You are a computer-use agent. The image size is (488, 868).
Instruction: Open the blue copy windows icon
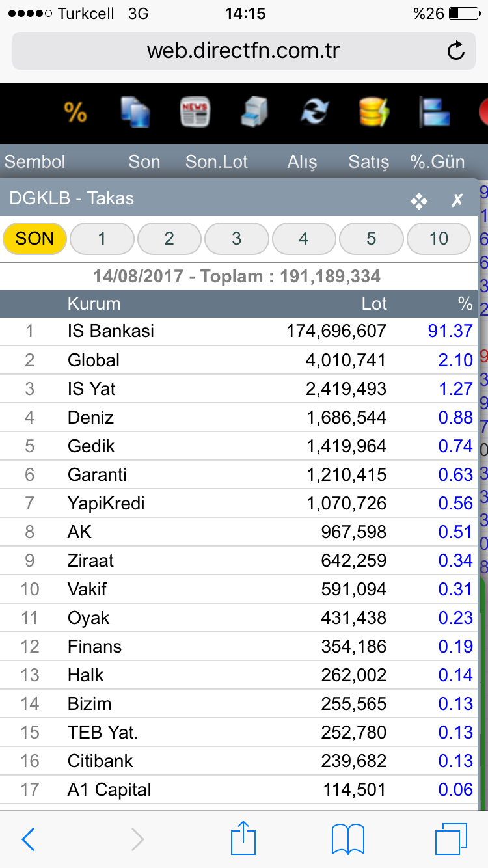[135, 112]
